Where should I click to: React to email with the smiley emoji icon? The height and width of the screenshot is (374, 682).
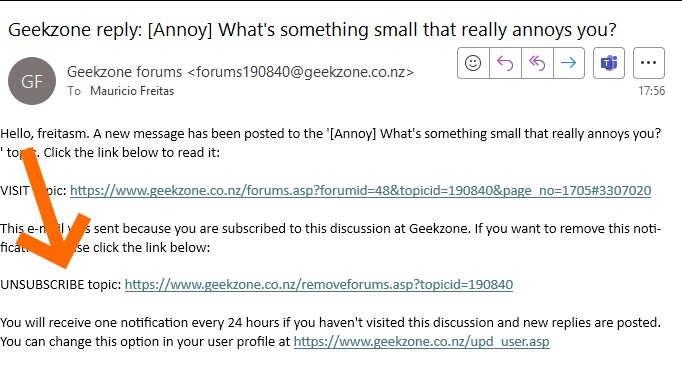click(473, 63)
